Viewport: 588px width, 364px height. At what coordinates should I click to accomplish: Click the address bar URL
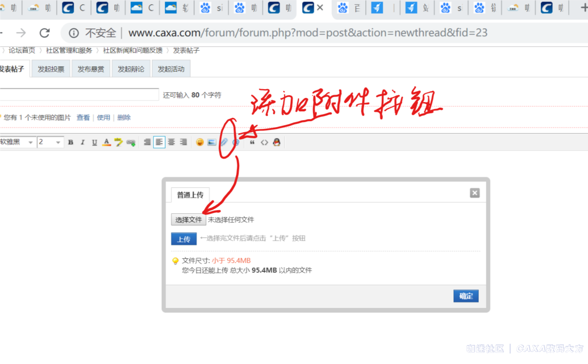pyautogui.click(x=308, y=33)
